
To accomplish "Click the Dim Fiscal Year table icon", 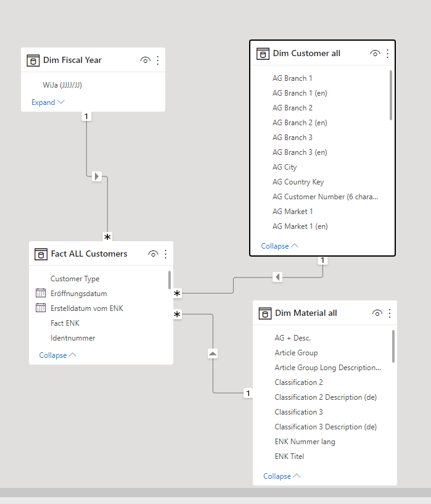I will (33, 60).
